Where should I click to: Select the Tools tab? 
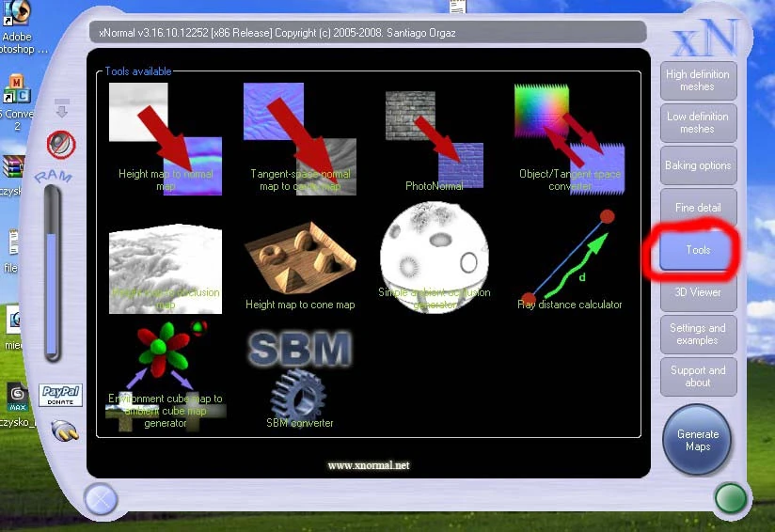pyautogui.click(x=698, y=250)
